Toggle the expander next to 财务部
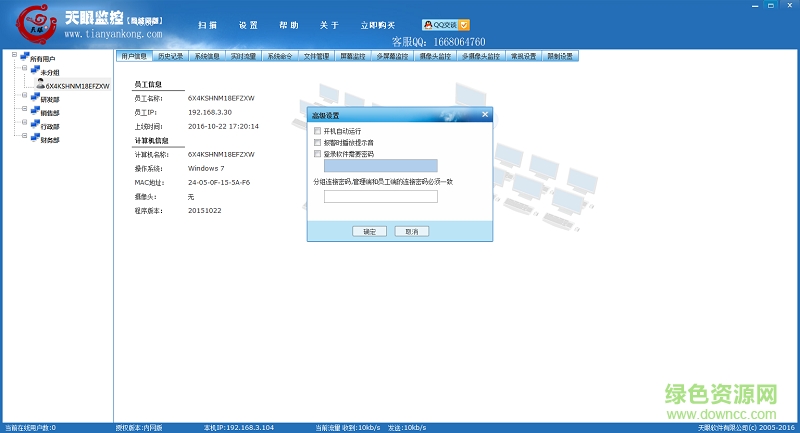800x433 pixels. point(24,136)
